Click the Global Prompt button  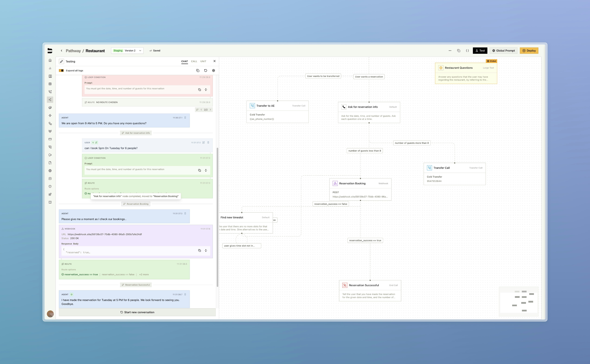(x=503, y=51)
